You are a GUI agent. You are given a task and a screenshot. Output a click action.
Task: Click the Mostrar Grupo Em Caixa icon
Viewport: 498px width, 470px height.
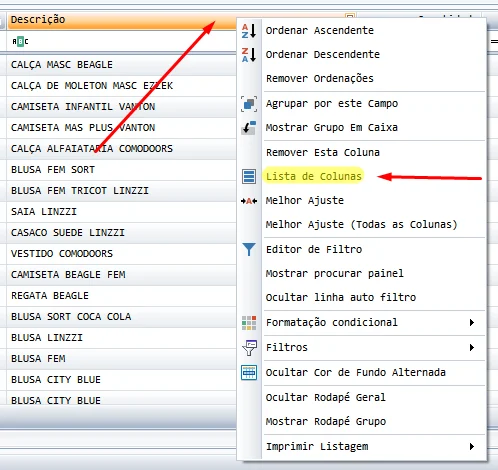pos(249,128)
